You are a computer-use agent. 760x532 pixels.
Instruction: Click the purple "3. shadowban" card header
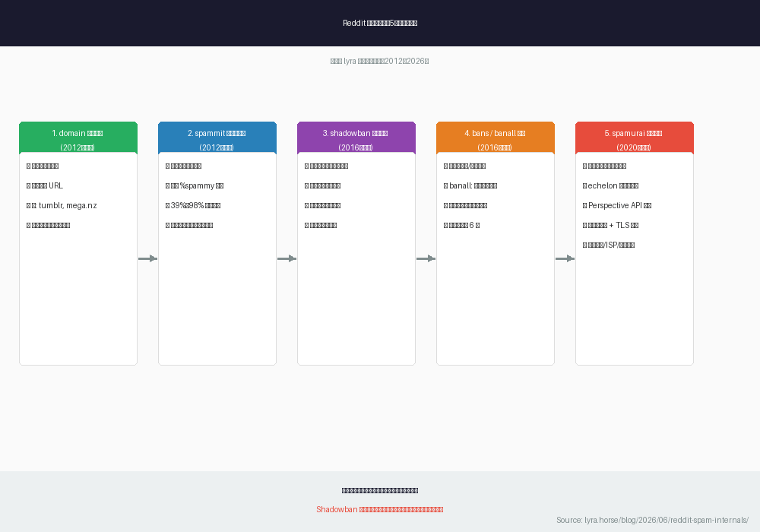[356, 138]
